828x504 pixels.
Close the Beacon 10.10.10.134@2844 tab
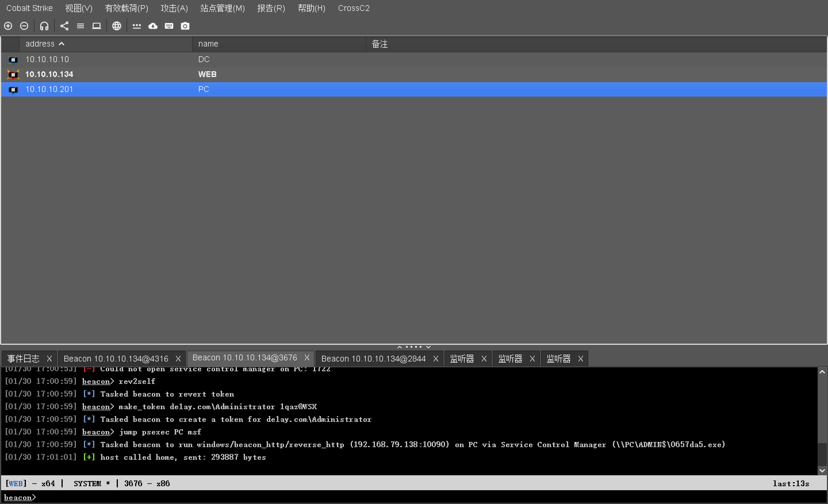(x=436, y=359)
